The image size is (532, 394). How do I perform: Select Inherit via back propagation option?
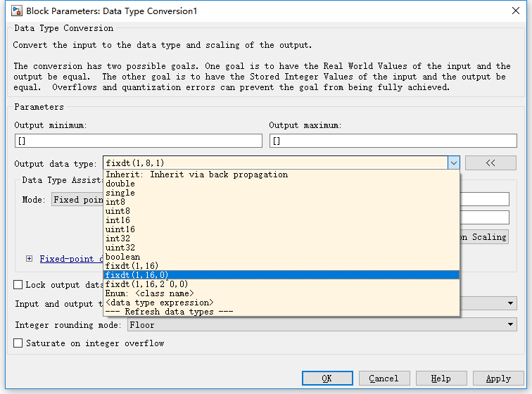pyautogui.click(x=196, y=174)
